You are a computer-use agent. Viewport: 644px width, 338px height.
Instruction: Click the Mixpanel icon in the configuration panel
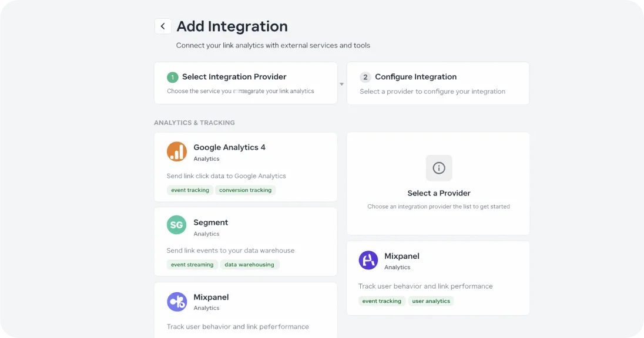point(368,261)
